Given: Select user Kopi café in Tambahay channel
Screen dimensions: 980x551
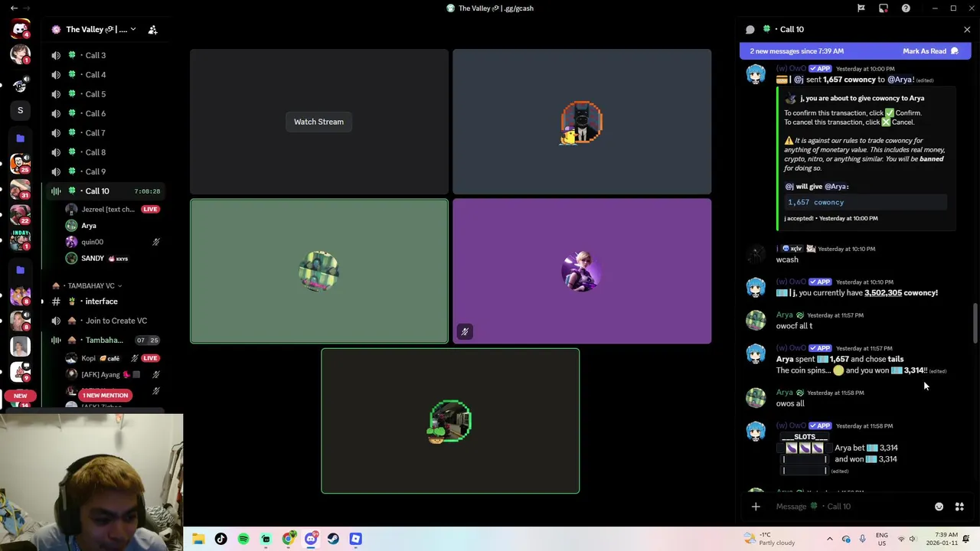Looking at the screenshot, I should tap(113, 358).
